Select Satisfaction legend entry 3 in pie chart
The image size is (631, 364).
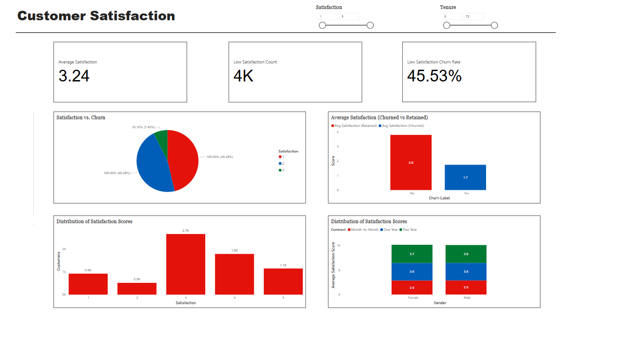pyautogui.click(x=281, y=170)
